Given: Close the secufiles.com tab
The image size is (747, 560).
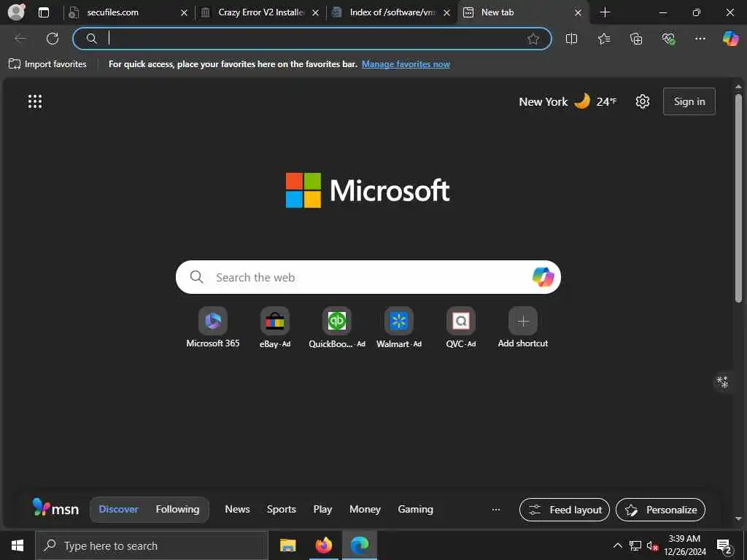Looking at the screenshot, I should [x=185, y=13].
